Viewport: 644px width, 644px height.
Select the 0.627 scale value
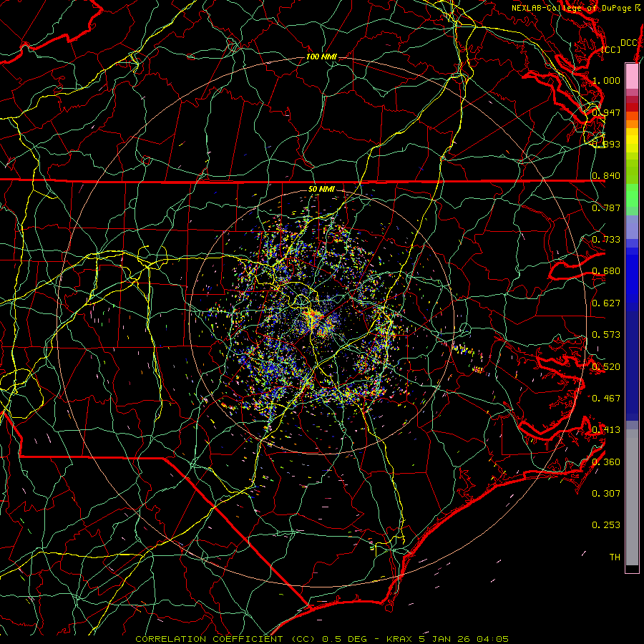pyautogui.click(x=606, y=303)
